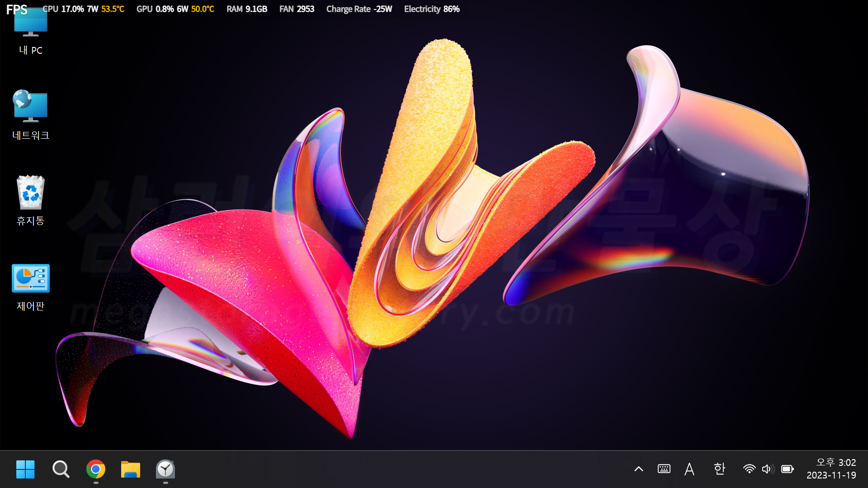Toggle the 한 Korean input indicator

tap(719, 469)
